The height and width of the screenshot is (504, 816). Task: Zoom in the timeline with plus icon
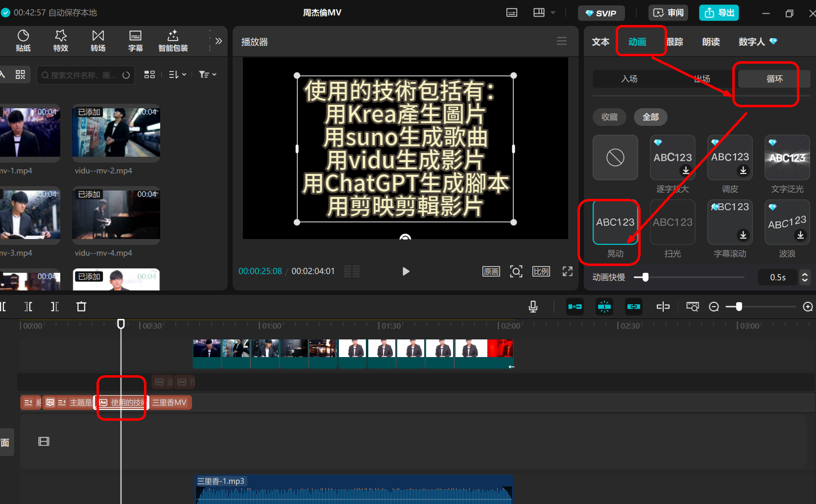point(808,307)
